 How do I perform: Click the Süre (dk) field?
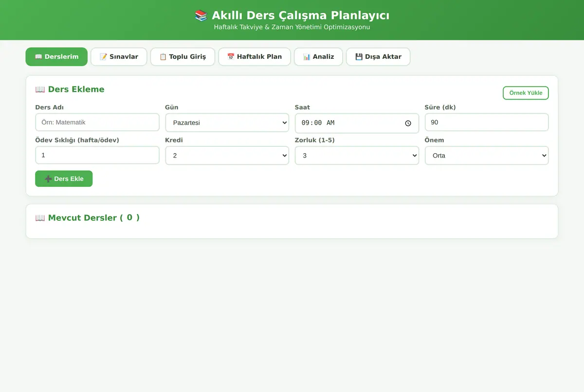tap(487, 123)
